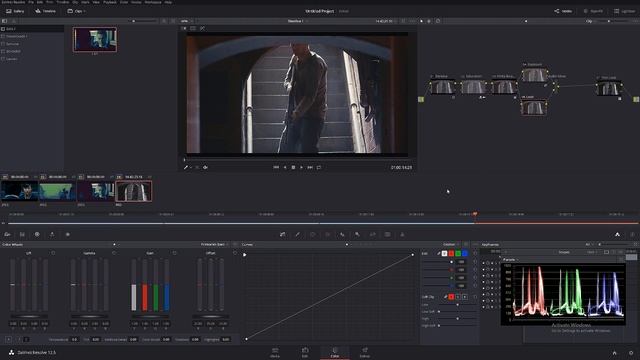640x360 pixels.
Task: Open Color Match palette icon
Action: click(22, 234)
